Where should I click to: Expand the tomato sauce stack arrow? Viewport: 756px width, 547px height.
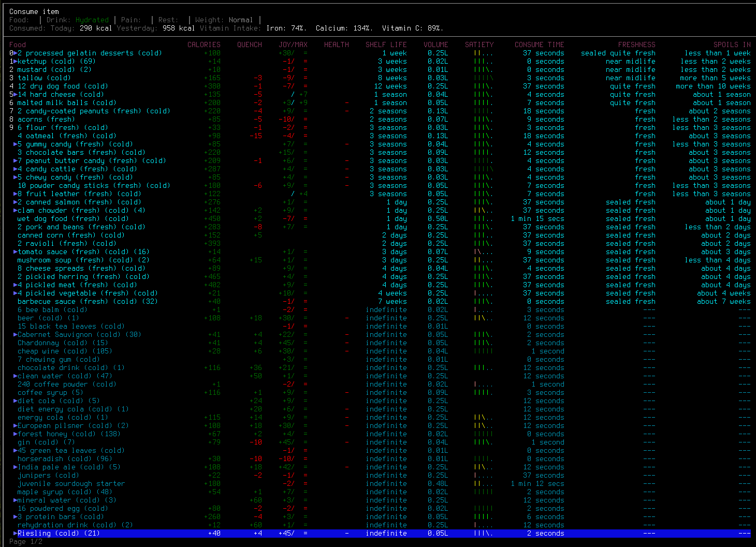pos(16,252)
